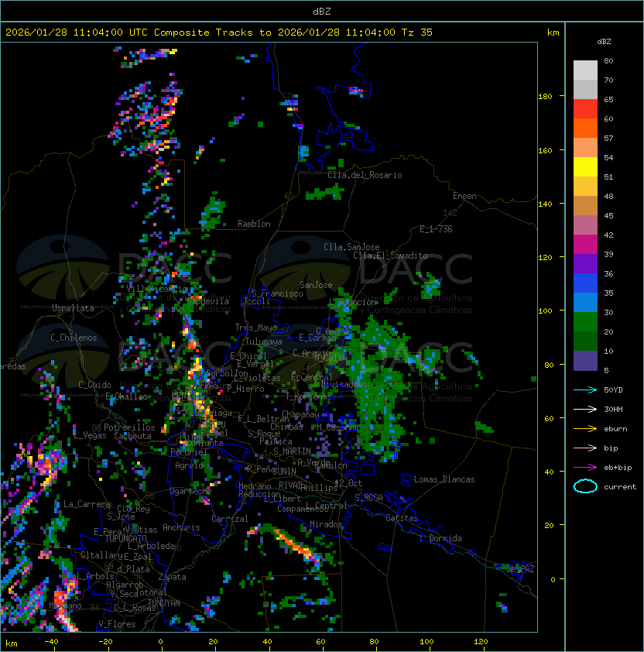Click the 'Anchoris' map label
Viewport: 644px width, 652px height.
click(x=181, y=527)
